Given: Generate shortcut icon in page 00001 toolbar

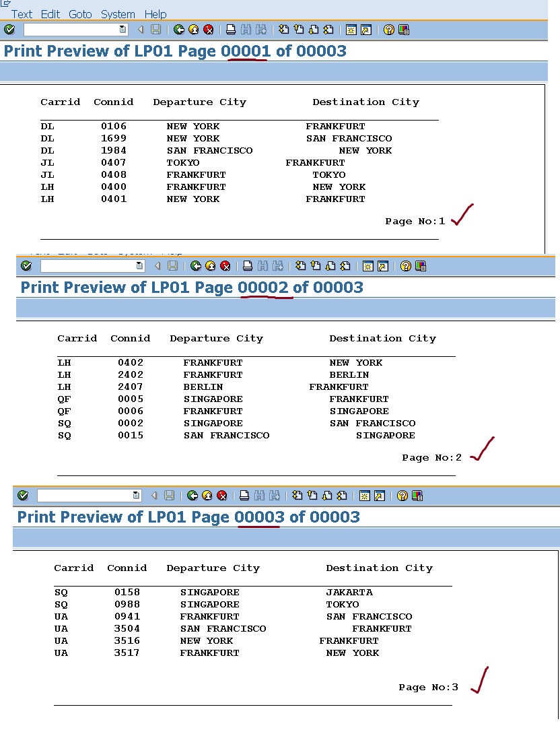Looking at the screenshot, I should click(366, 30).
